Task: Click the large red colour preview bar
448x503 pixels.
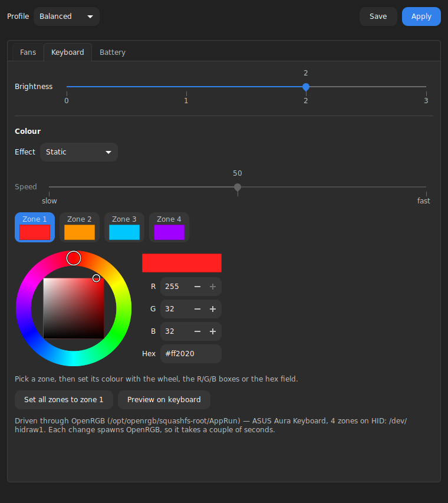Action: tap(182, 263)
